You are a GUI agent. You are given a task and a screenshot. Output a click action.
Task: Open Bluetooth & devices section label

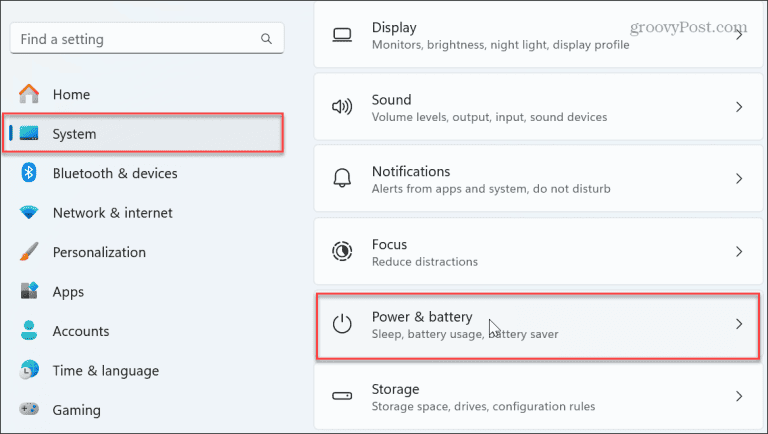pyautogui.click(x=115, y=173)
